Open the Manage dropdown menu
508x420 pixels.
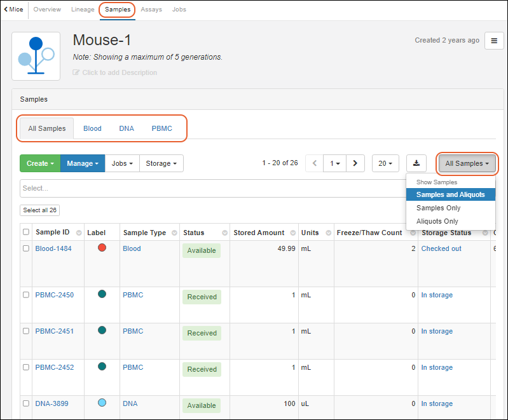click(83, 163)
